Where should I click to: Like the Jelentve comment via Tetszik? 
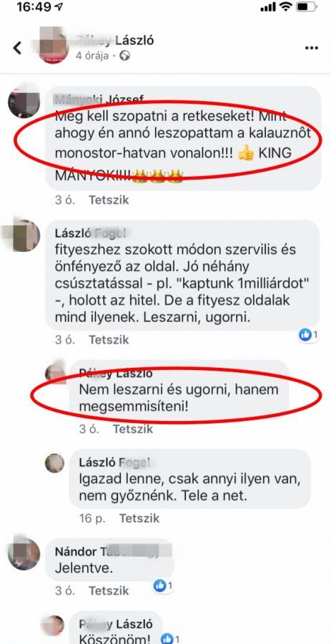pos(109,590)
